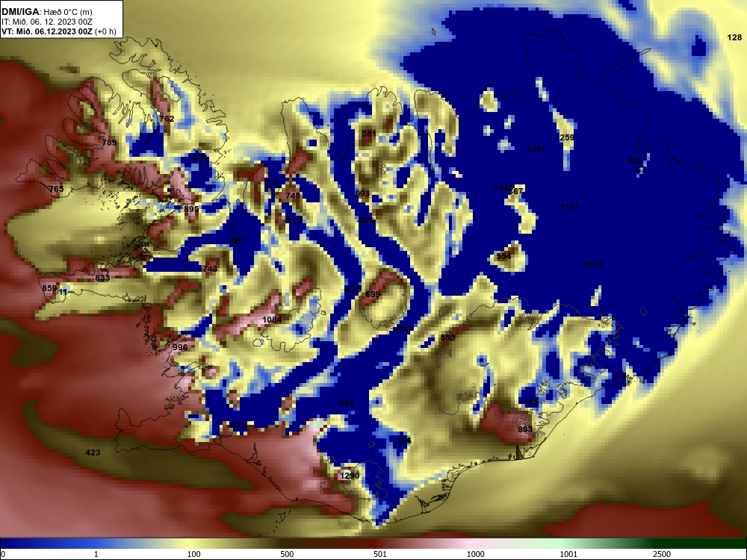Click the map value -826
This screenshot has width=747, height=560.
(x=366, y=220)
